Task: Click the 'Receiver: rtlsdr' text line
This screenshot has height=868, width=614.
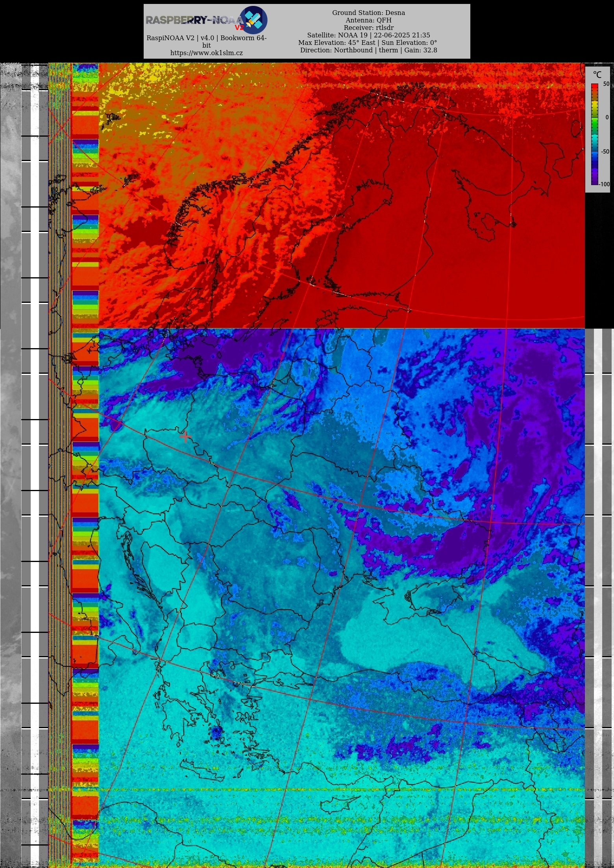Action: click(368, 28)
